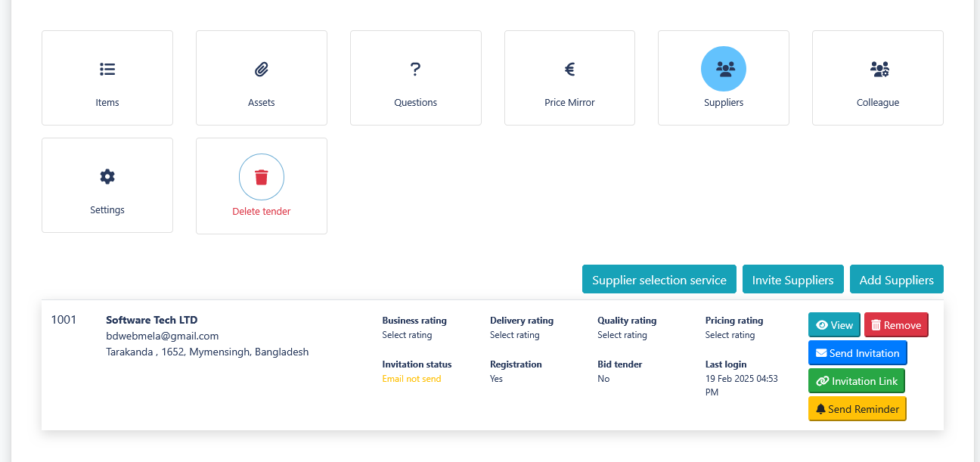Select a Business rating value
The height and width of the screenshot is (462, 980).
407,335
